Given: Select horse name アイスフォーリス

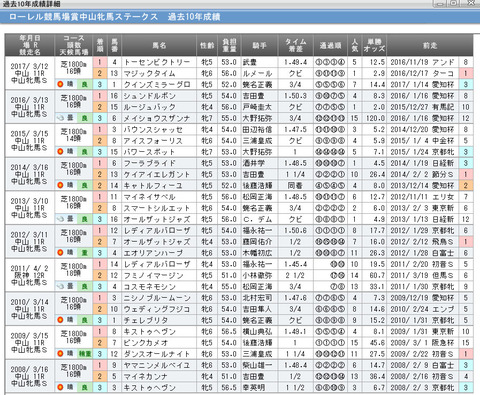Looking at the screenshot, I should (153, 141).
